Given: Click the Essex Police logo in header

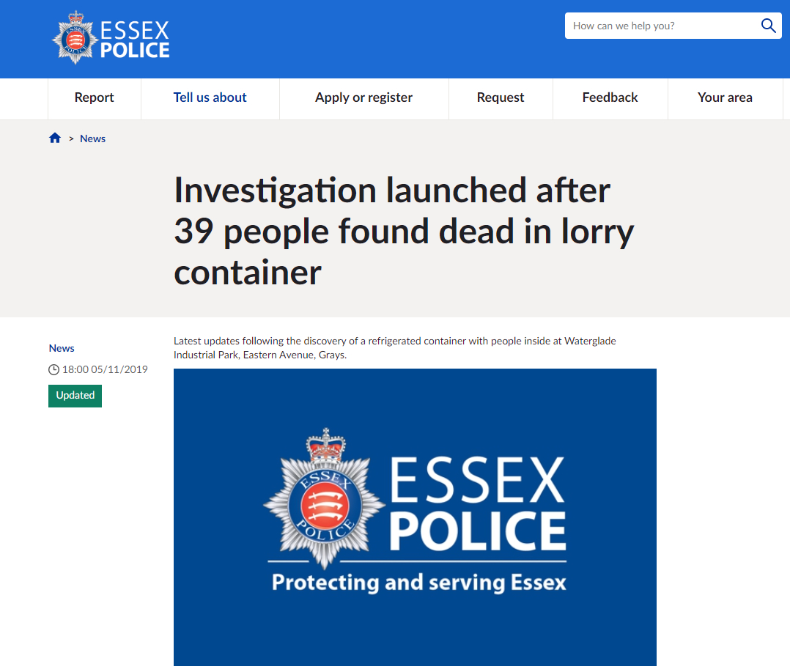Looking at the screenshot, I should tap(111, 39).
